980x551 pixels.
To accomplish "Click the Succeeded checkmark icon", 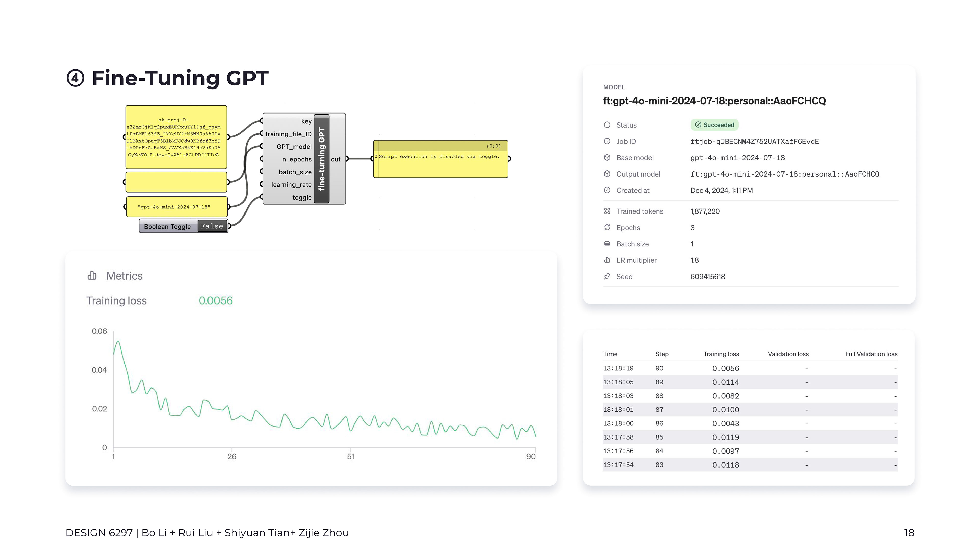I will [x=698, y=125].
